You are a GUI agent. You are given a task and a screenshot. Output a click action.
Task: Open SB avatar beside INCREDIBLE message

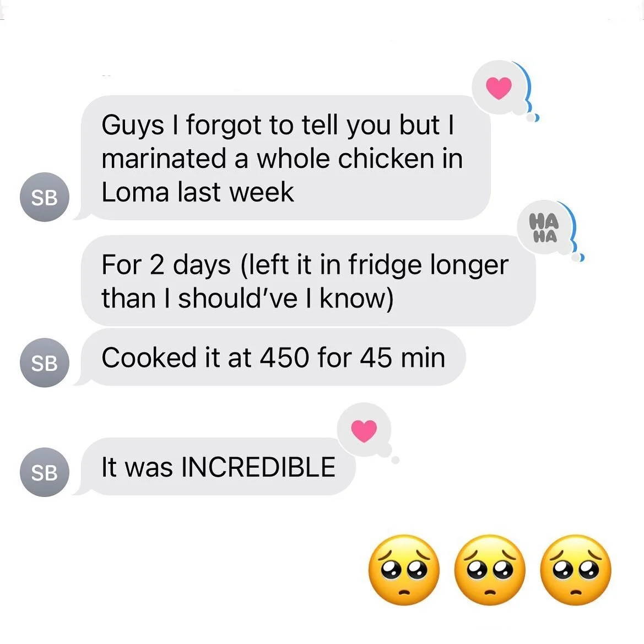click(x=45, y=472)
